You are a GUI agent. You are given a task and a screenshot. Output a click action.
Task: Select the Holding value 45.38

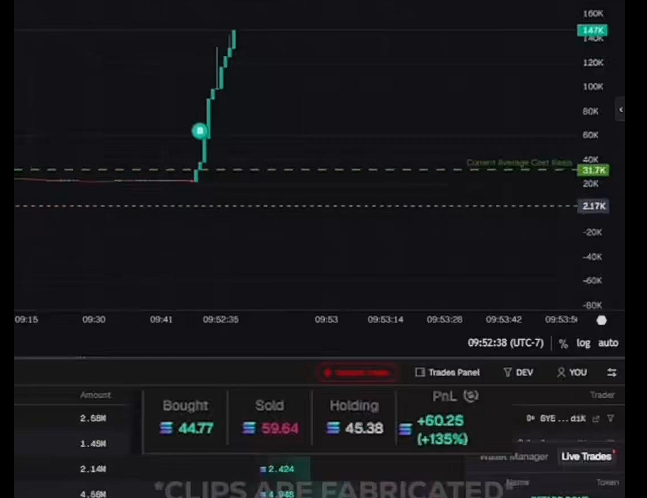pyautogui.click(x=364, y=428)
